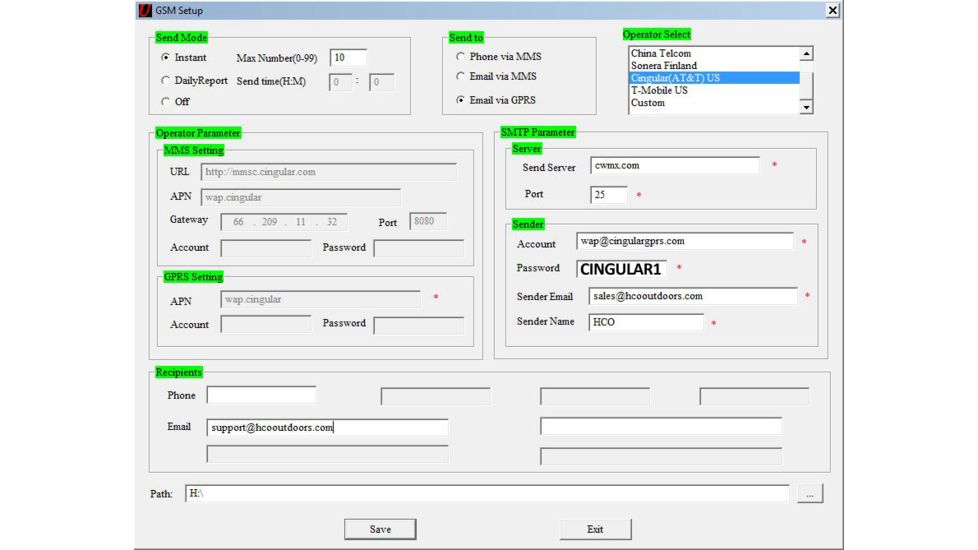Click the MMS URL field

(329, 172)
